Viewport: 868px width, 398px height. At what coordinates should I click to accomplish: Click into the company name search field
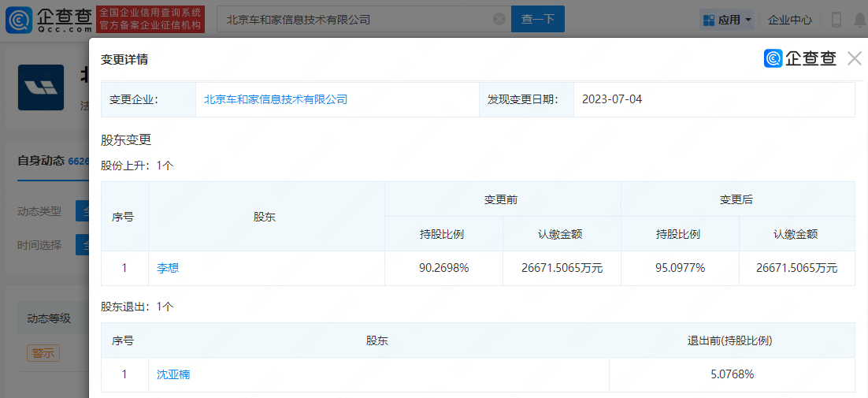coord(354,20)
